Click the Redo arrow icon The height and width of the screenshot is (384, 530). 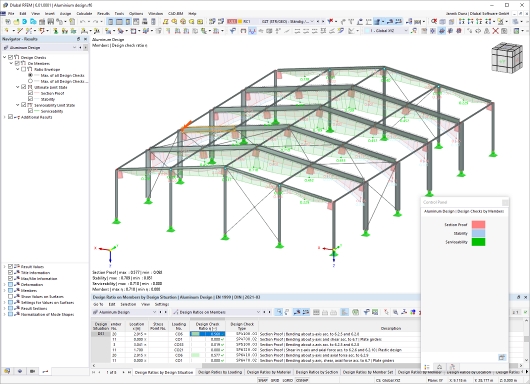[x=96, y=22]
